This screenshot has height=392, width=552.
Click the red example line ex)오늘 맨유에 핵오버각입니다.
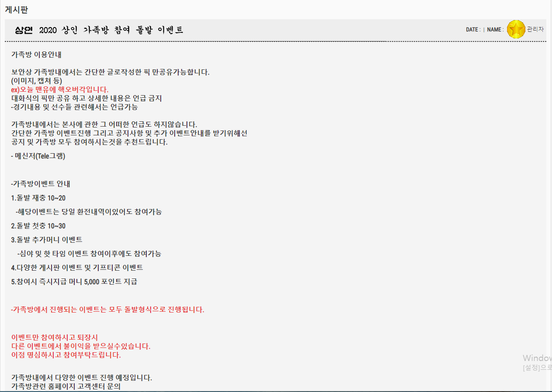click(60, 89)
